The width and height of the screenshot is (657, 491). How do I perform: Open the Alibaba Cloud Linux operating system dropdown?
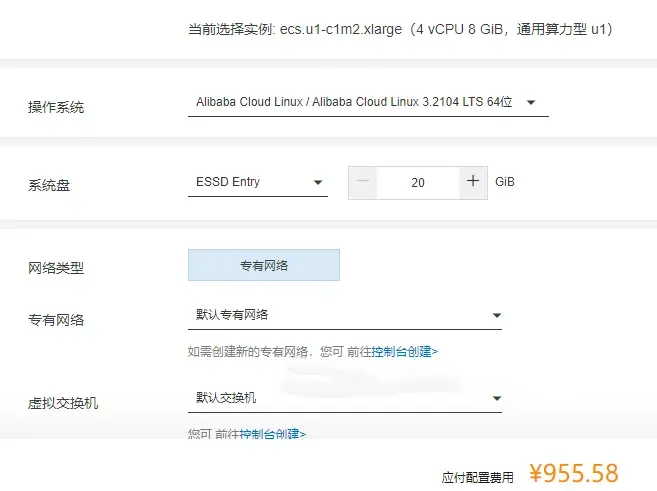click(x=367, y=102)
